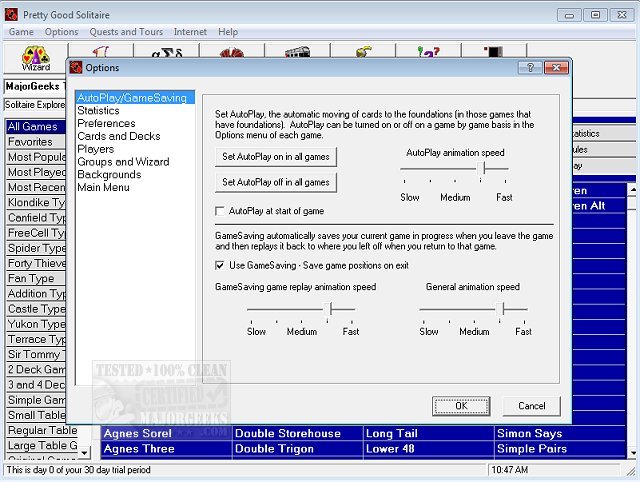The width and height of the screenshot is (640, 482).
Task: Select the All Games group
Action: pyautogui.click(x=36, y=127)
